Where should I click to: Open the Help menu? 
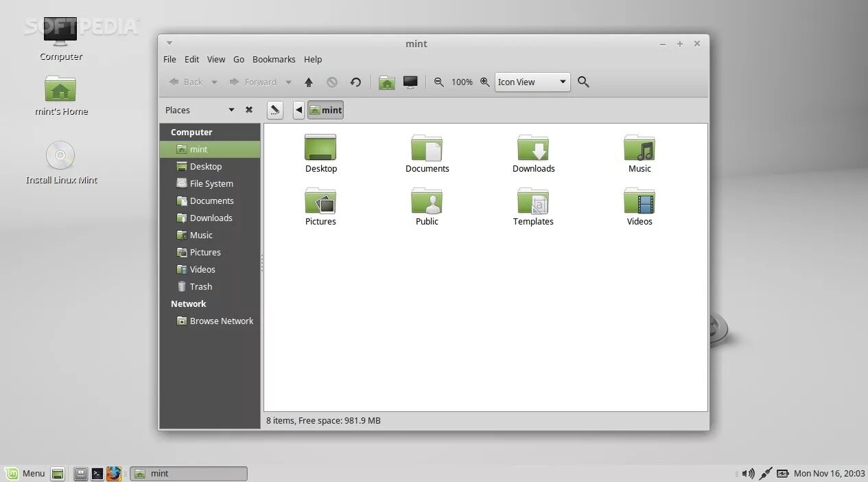[313, 60]
